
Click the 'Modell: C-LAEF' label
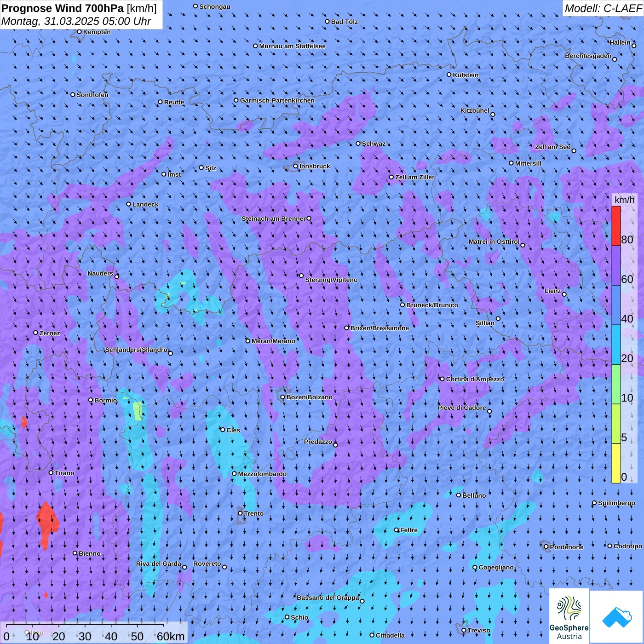tap(603, 8)
